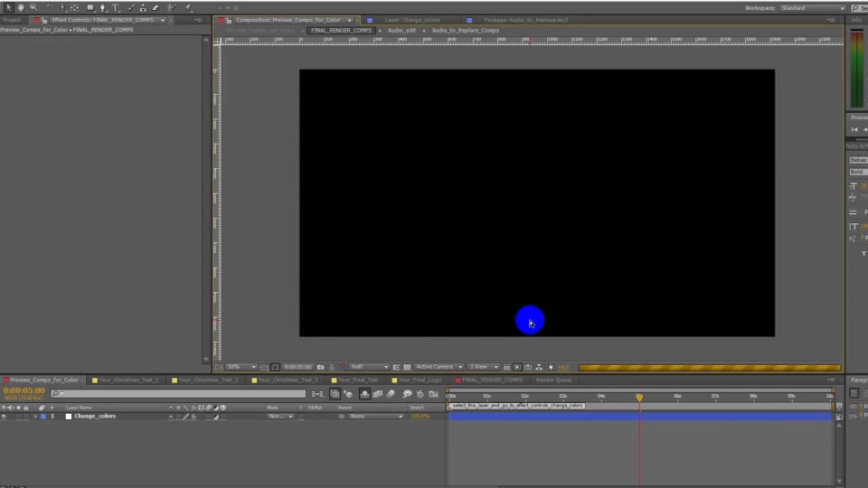Click Auto-keyframe stopwatch icon in timeline
This screenshot has width=868, height=488.
420,394
